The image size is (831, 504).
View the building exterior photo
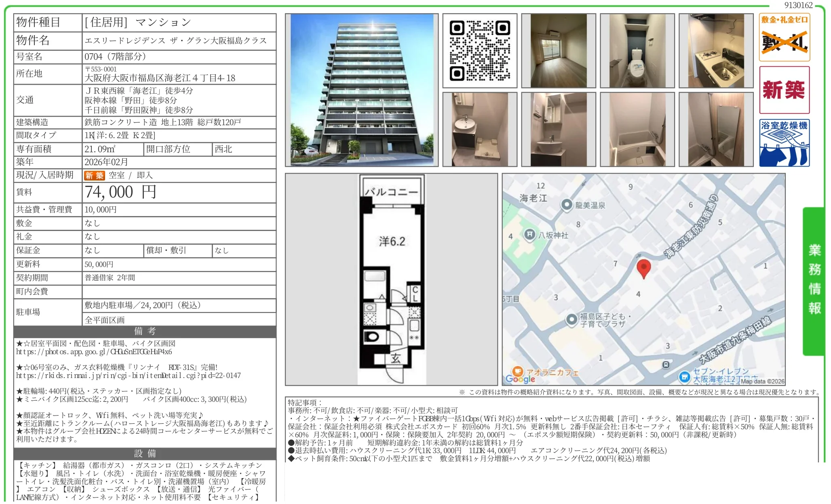tap(361, 90)
